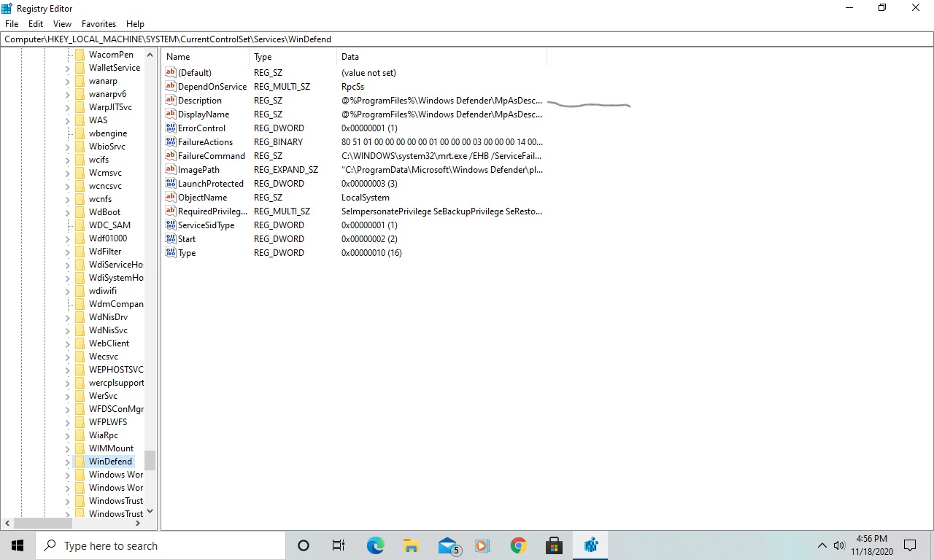The image size is (934, 560).
Task: Click the Start DWORD value icon
Action: tap(171, 239)
